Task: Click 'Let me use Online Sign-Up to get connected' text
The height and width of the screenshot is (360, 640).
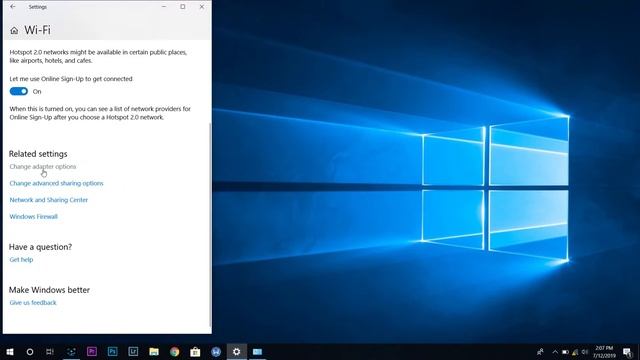Action: [x=71, y=79]
